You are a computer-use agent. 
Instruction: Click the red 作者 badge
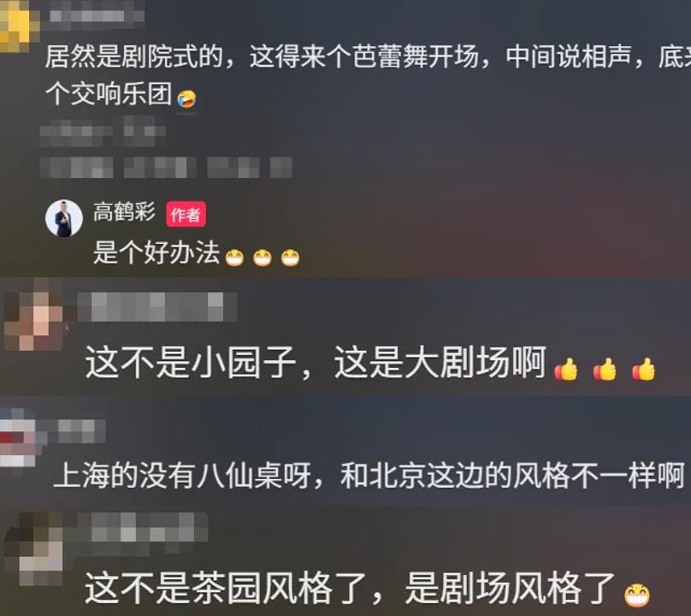tap(186, 214)
